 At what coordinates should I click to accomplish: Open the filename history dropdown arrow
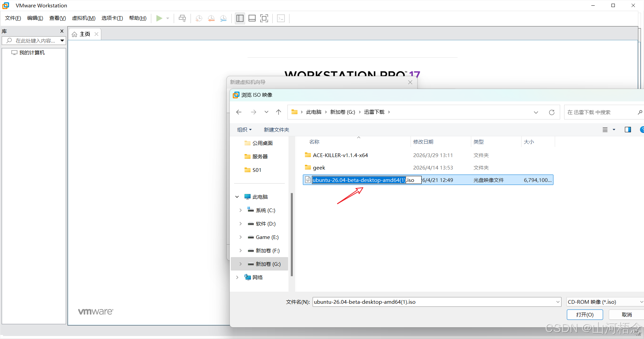click(x=558, y=302)
